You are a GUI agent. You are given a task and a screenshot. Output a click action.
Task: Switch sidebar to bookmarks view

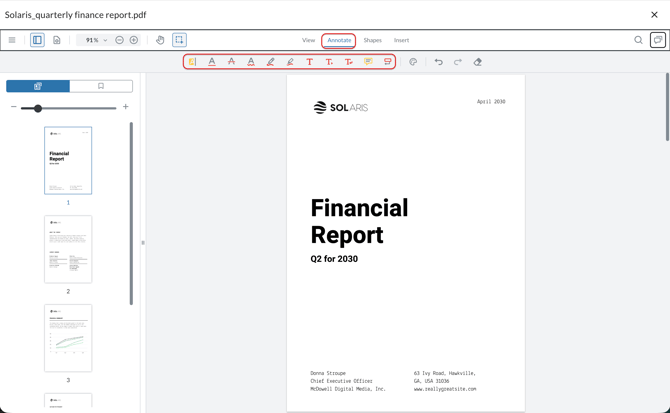tap(101, 86)
